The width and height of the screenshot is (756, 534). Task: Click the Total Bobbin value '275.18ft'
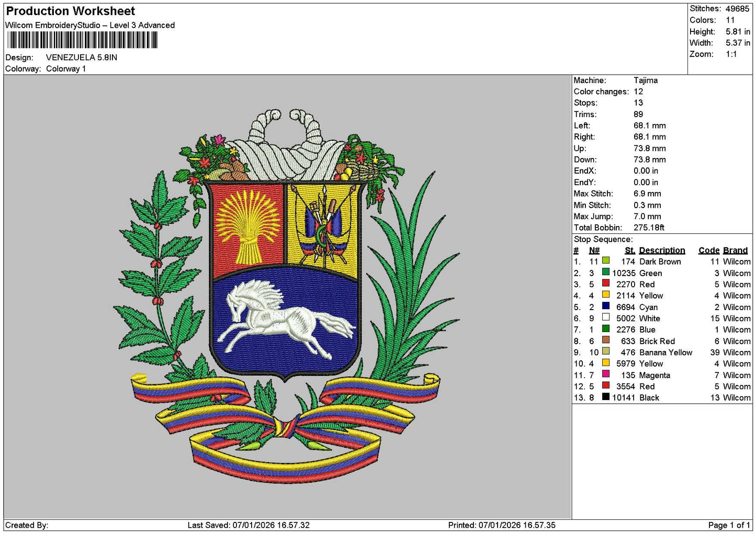[x=649, y=228]
